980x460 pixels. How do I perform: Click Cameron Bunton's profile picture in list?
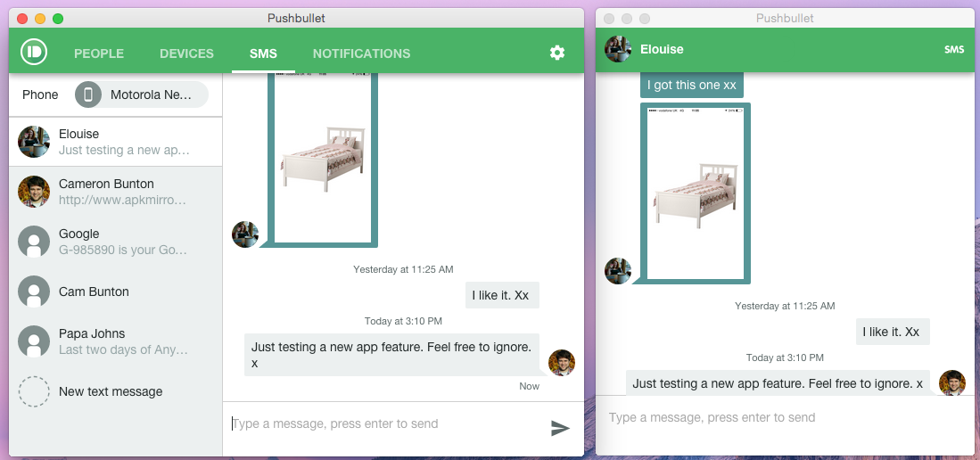click(34, 192)
